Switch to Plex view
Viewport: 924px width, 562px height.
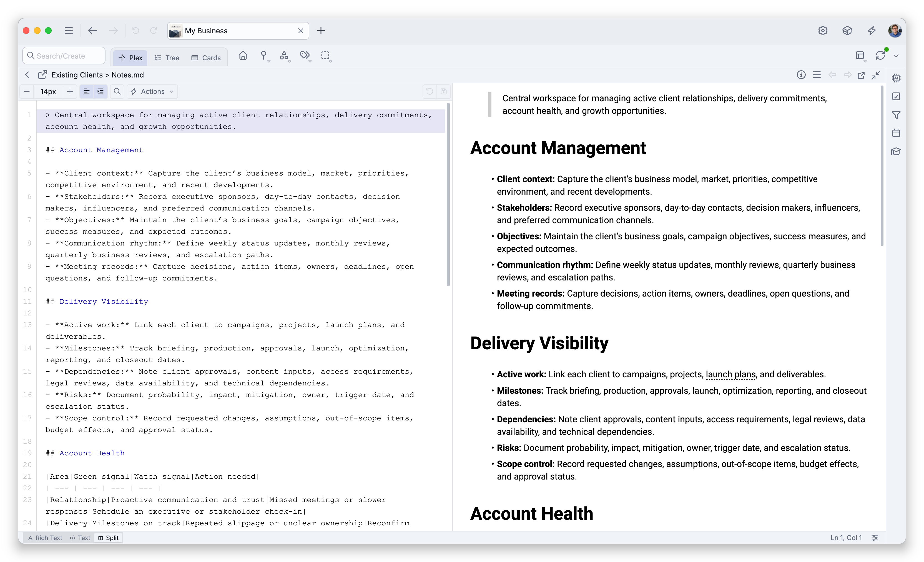click(130, 58)
